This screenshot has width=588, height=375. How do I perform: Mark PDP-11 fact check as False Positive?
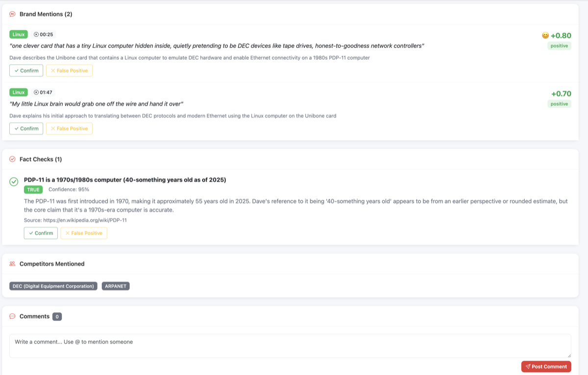pyautogui.click(x=84, y=233)
